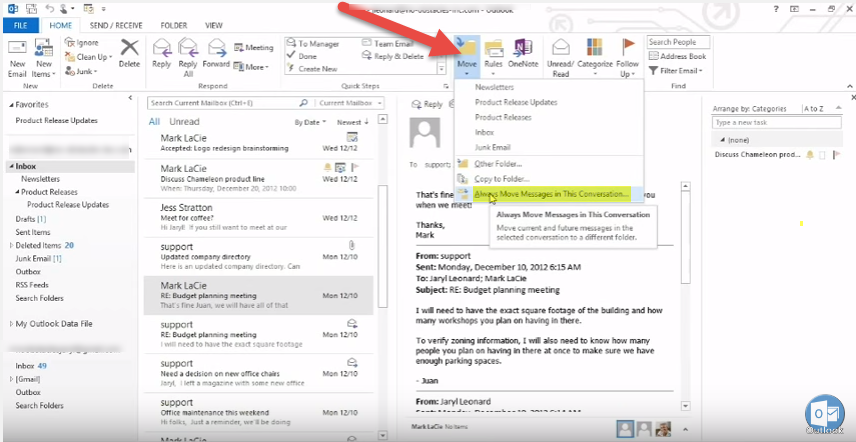
Task: Open the More respond options dropdown
Action: [x=252, y=67]
